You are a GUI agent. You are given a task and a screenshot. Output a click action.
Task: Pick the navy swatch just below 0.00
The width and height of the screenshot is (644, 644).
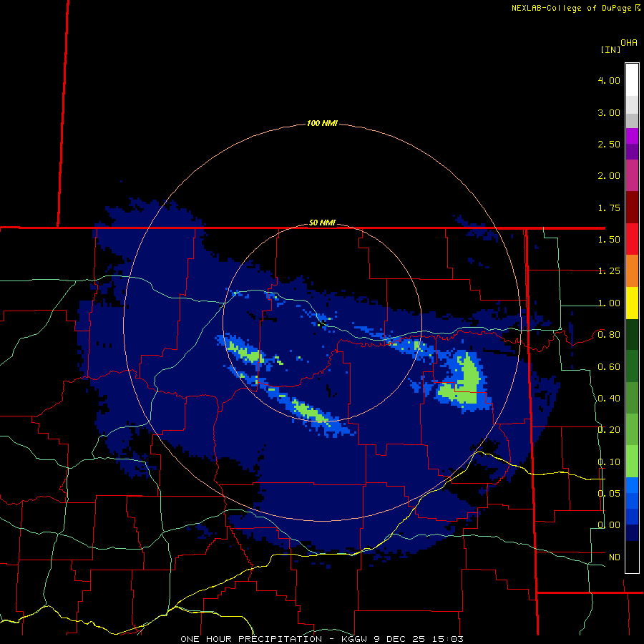pos(632,533)
